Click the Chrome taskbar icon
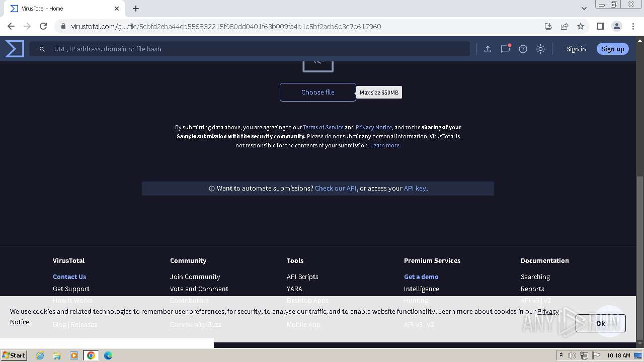The width and height of the screenshot is (644, 362). (91, 355)
